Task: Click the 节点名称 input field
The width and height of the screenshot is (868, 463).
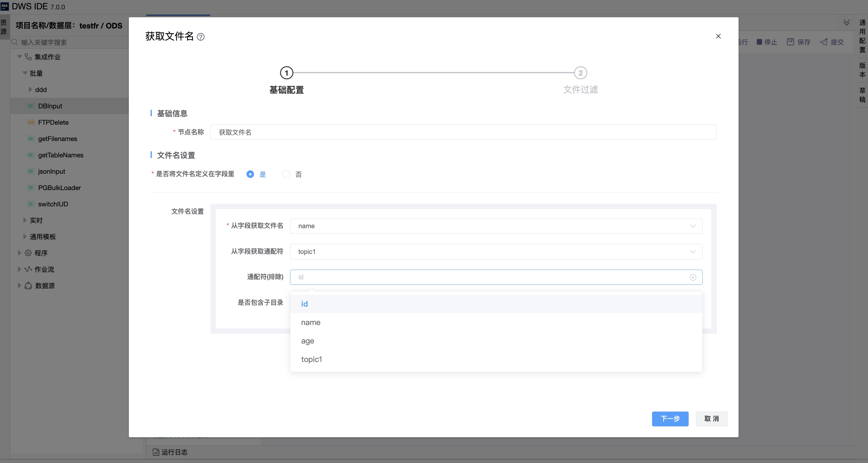Action: tap(463, 132)
